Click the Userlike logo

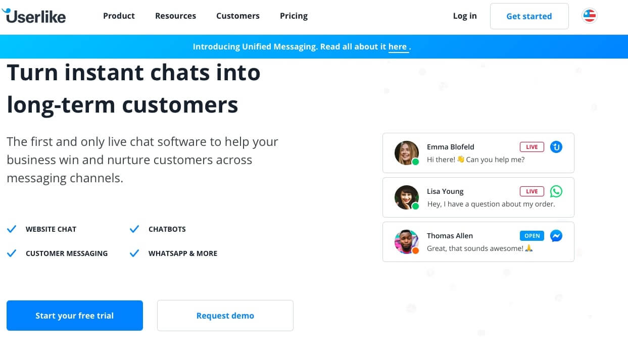point(34,16)
